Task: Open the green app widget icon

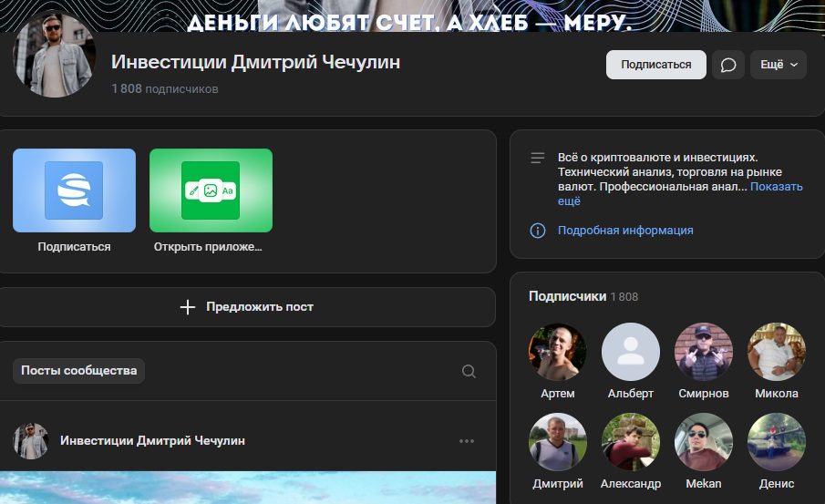Action: click(211, 190)
